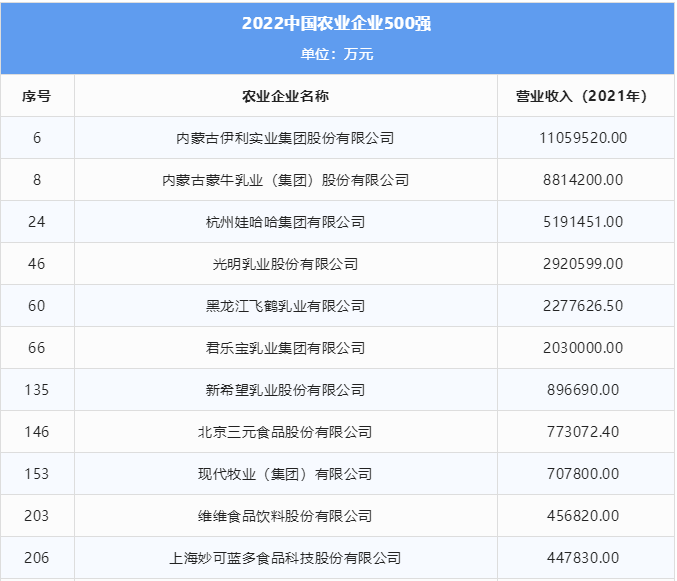Select company 维维食品饮料股份有限公司

coord(285,516)
